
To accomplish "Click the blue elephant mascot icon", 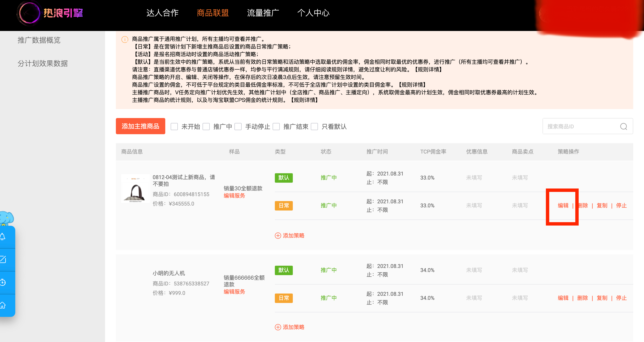I will [7, 218].
